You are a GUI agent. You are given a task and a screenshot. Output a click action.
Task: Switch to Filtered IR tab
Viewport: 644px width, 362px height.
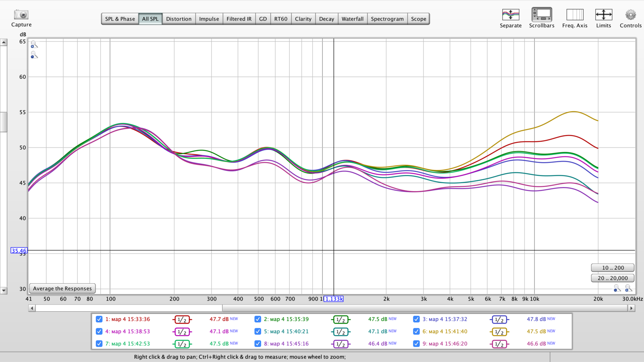(x=239, y=19)
